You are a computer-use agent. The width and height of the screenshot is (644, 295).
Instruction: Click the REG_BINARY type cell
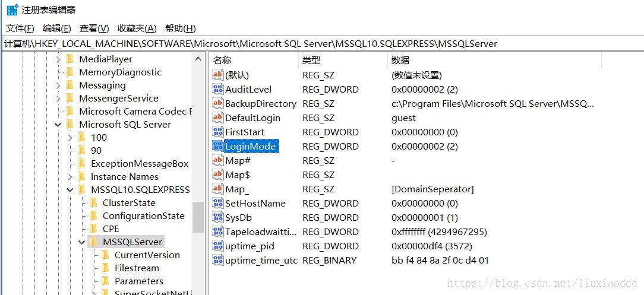tap(329, 260)
